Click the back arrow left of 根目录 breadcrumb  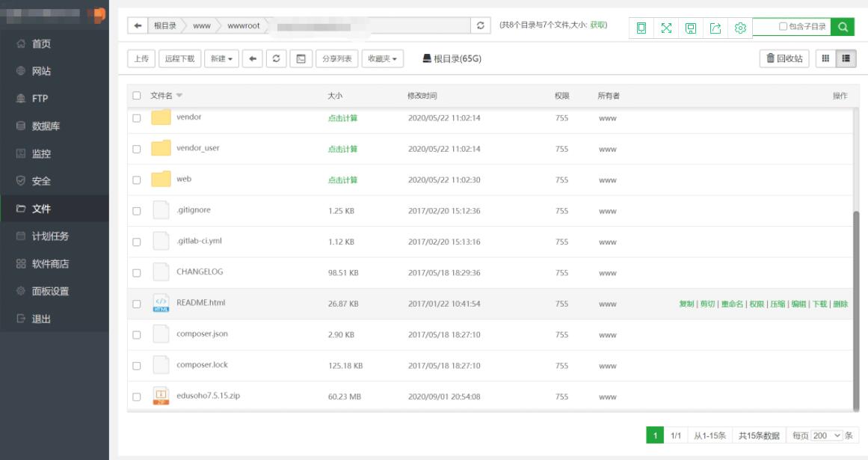pyautogui.click(x=138, y=25)
